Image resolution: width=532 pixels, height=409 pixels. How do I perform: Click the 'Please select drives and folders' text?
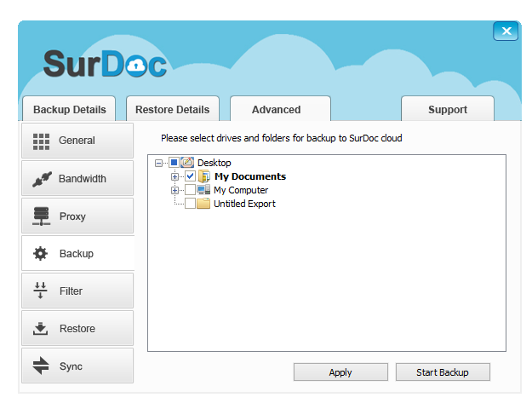pyautogui.click(x=281, y=138)
